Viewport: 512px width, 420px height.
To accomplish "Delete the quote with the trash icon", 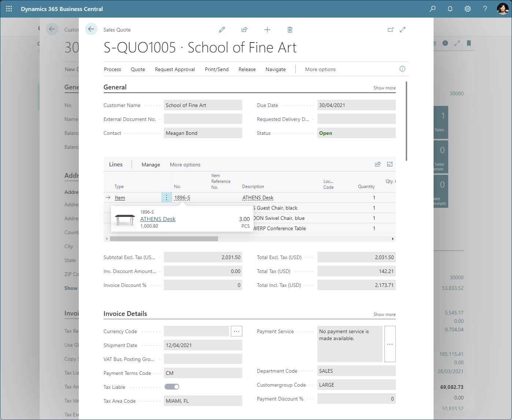I will [290, 30].
